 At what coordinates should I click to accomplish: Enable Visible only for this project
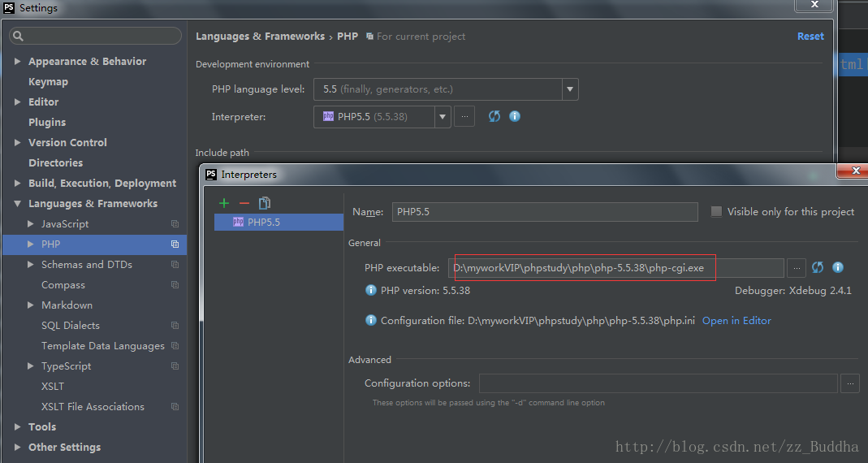point(716,211)
